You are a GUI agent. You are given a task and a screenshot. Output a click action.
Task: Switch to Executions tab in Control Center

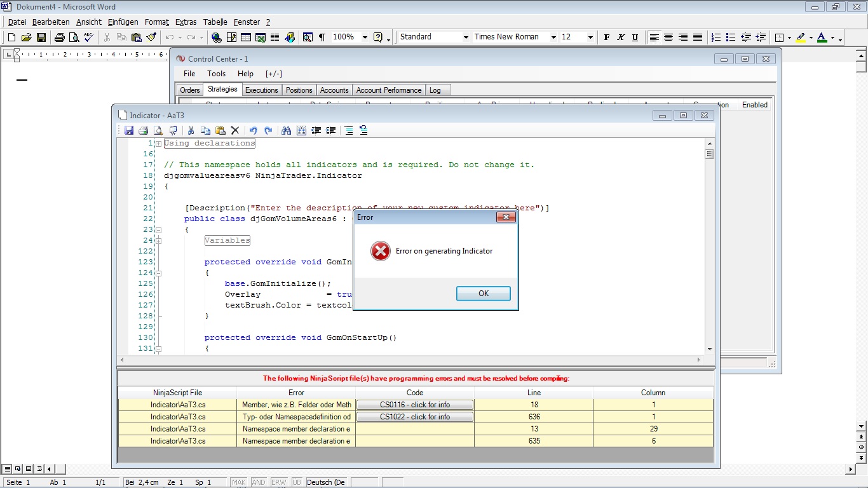coord(261,90)
